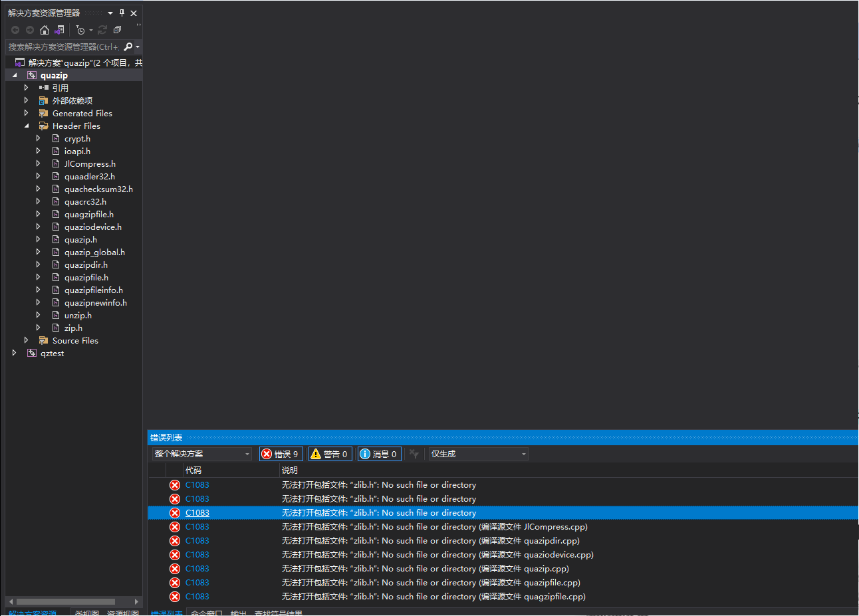Select quacrc32.h in the tree
The image size is (859, 616).
tap(85, 201)
